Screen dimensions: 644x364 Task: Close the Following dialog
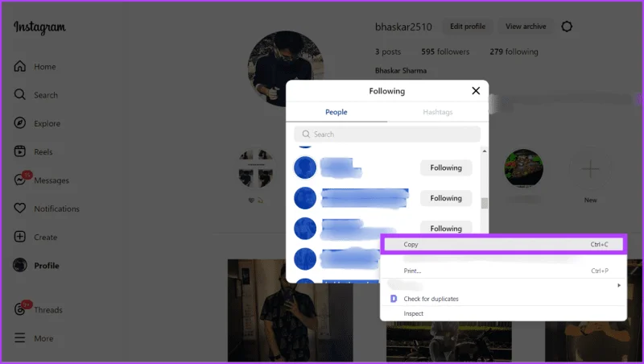[x=476, y=91]
